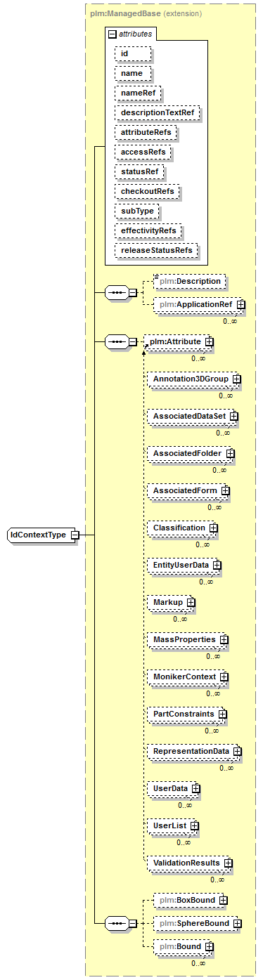Open the RepresentationData element link

click(191, 751)
